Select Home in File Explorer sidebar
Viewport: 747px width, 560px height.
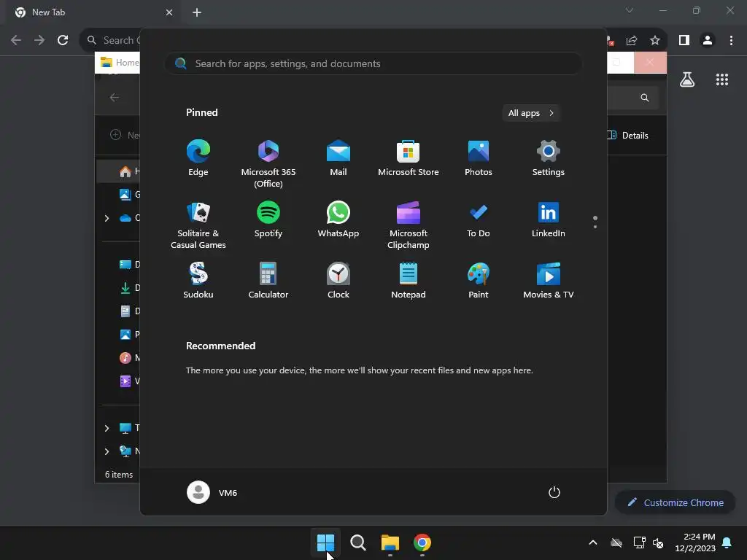(x=118, y=171)
